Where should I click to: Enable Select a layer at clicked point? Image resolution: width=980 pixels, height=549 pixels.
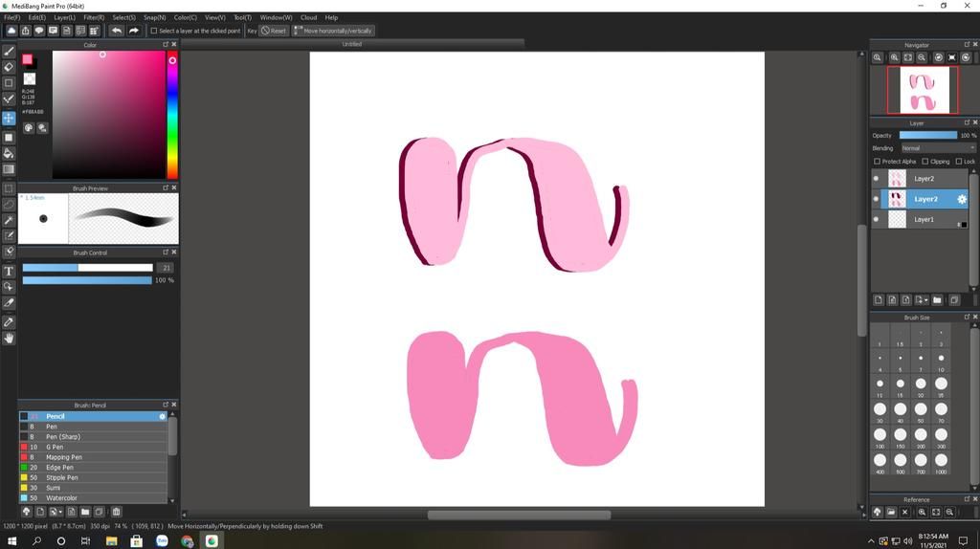point(154,31)
